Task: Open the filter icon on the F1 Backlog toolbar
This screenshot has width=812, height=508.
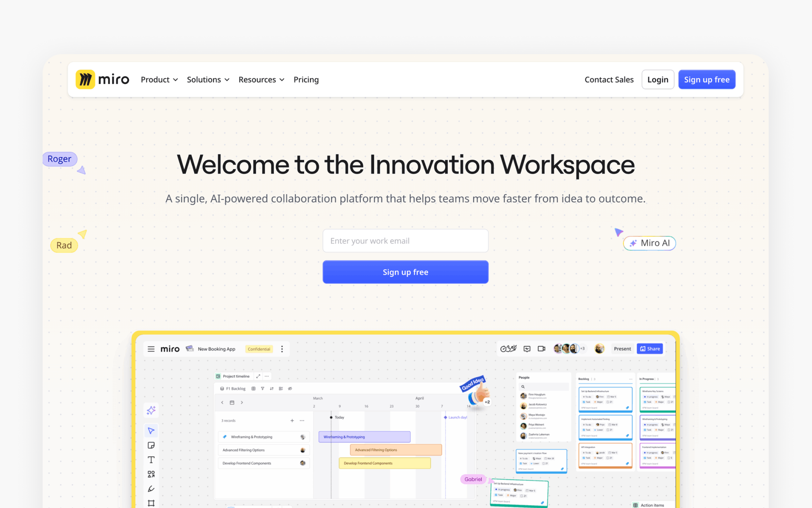Action: tap(263, 388)
